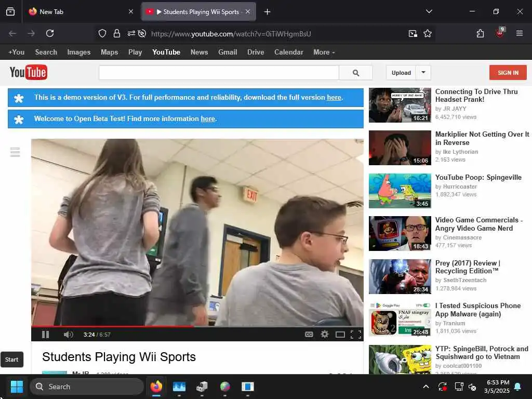This screenshot has width=532, height=399.
Task: Click the Windows taskbar Search box
Action: coord(87,387)
